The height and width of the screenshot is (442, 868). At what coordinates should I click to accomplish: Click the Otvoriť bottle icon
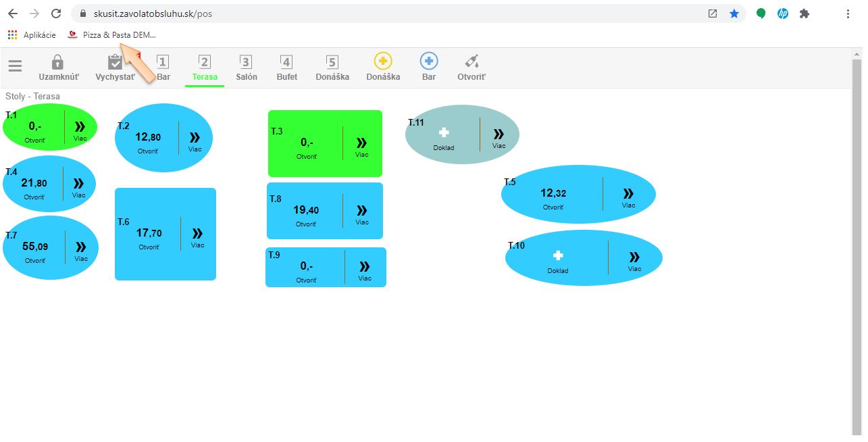pos(471,62)
